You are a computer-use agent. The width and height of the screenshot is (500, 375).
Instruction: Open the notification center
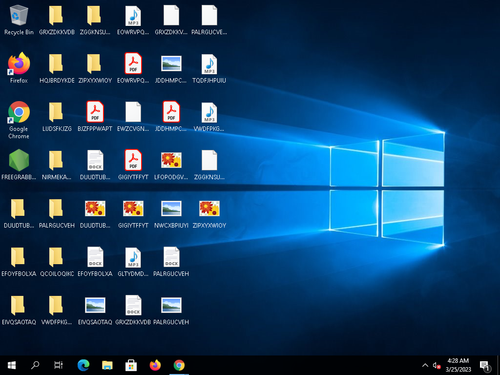(485, 365)
